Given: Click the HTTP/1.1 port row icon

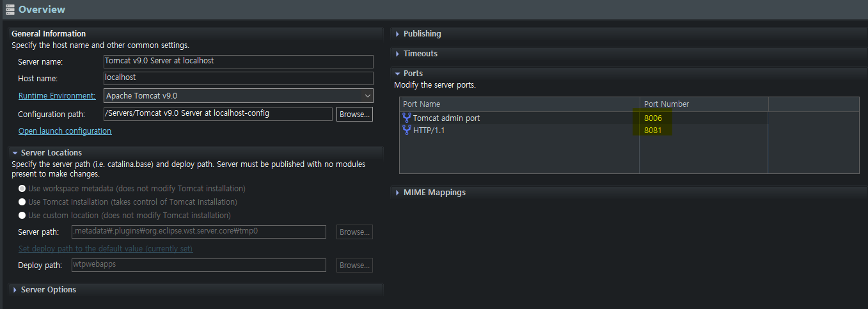Looking at the screenshot, I should click(407, 130).
